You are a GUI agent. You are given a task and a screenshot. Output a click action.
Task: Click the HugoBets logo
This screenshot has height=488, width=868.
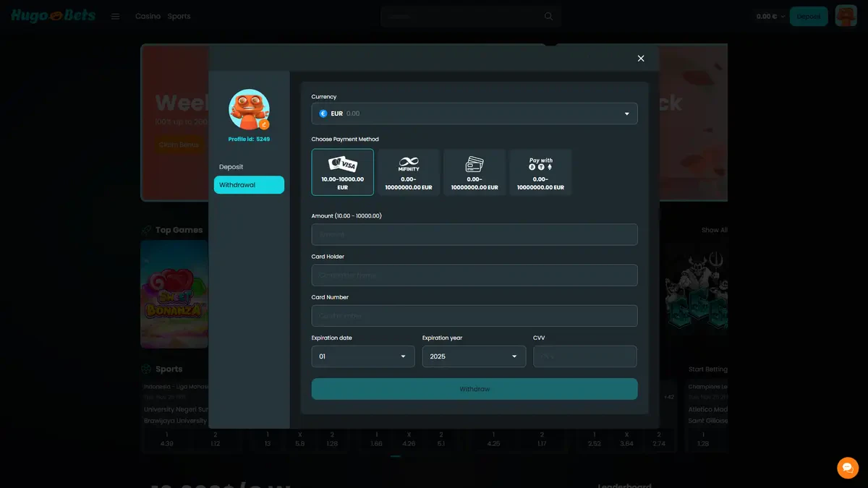(53, 16)
